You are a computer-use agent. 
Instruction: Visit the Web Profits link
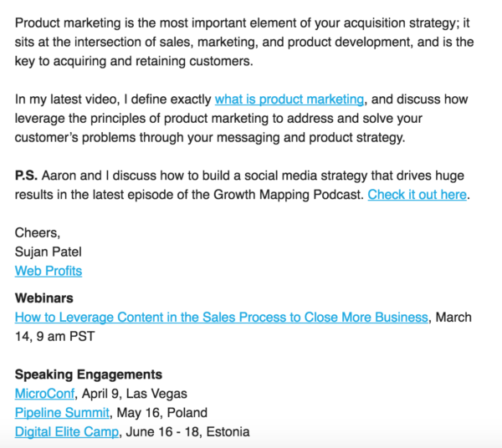(49, 271)
